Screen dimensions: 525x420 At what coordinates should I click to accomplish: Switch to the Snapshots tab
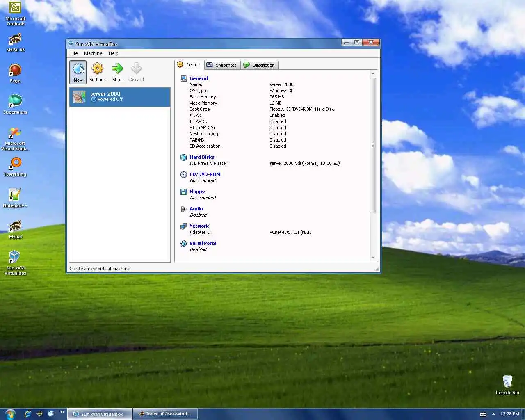point(222,65)
